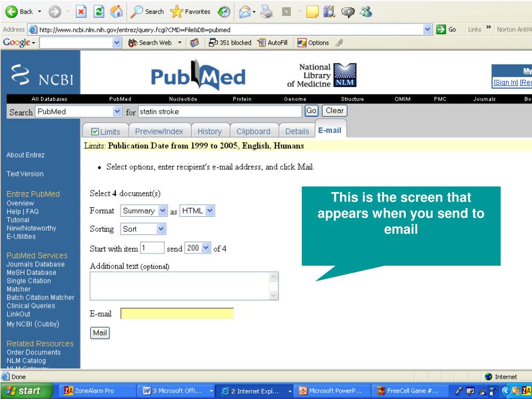Click the Print icon in toolbar
The image size is (532, 399).
tap(267, 12)
